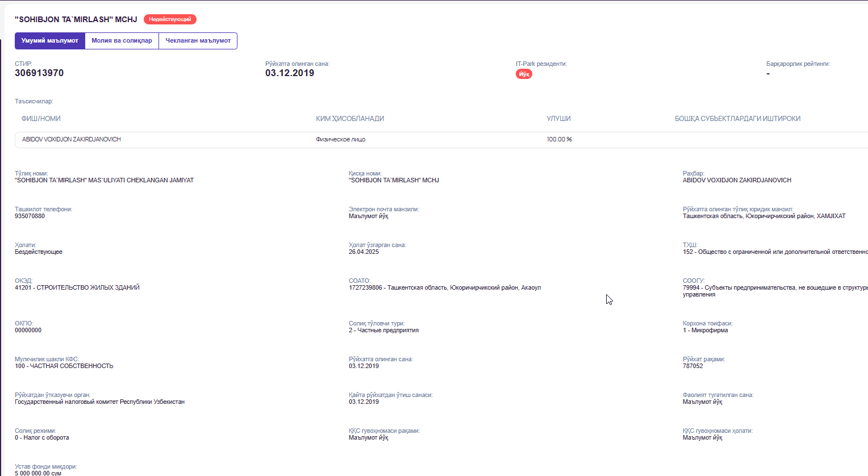Click the charter fund 5 000 000.00 сум

[38, 473]
